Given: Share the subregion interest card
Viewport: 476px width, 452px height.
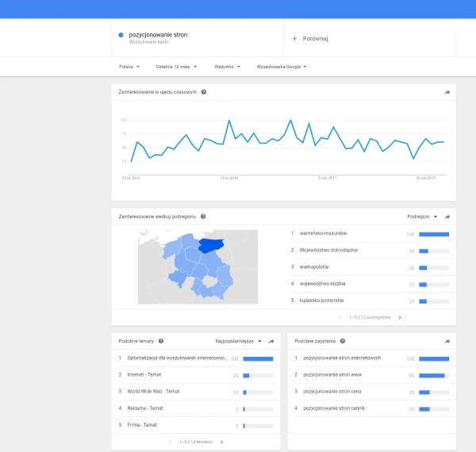Looking at the screenshot, I should [447, 216].
